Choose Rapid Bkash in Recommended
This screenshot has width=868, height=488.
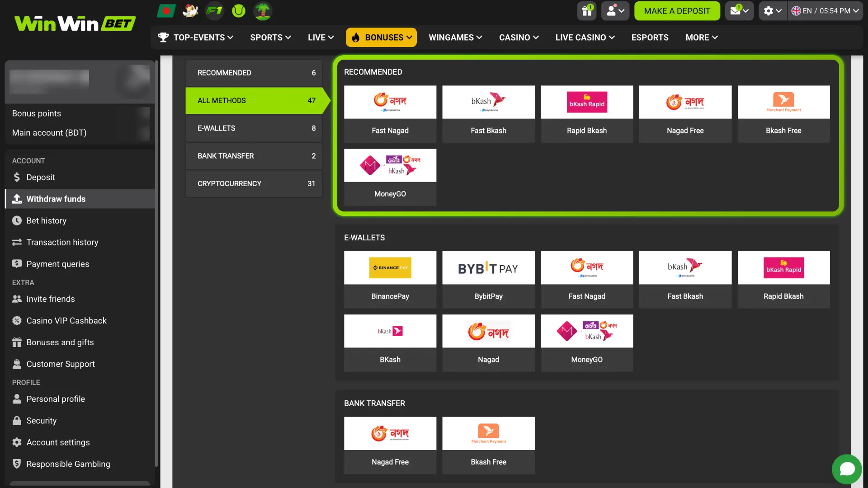point(587,114)
